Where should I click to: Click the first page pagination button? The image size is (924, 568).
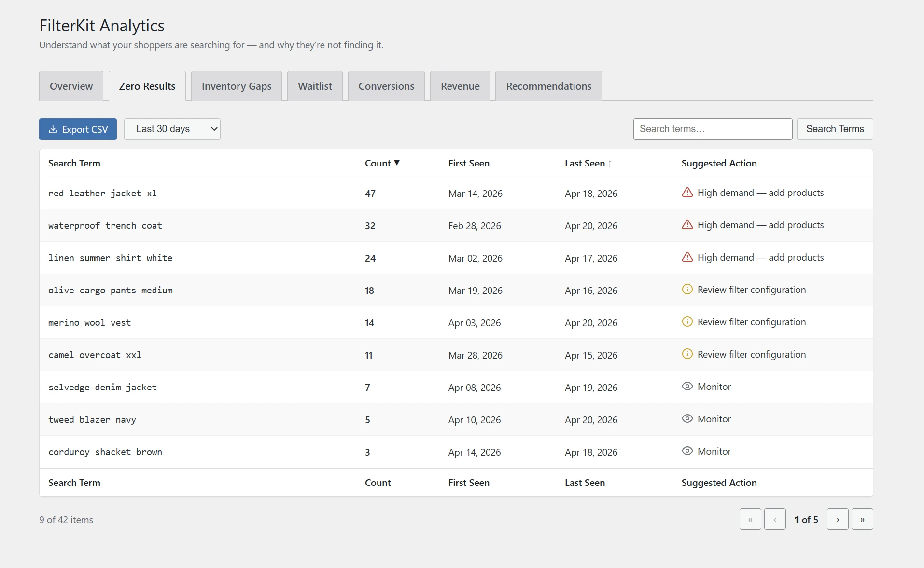pos(750,519)
